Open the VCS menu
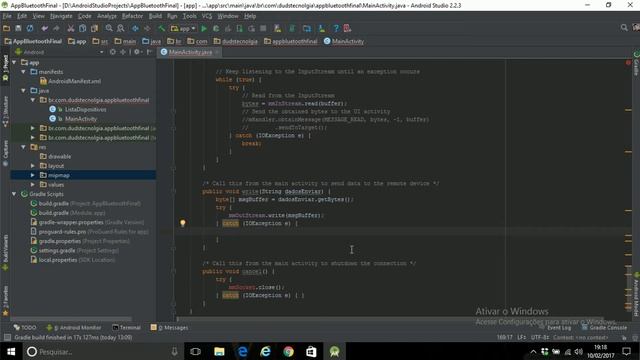The height and width of the screenshot is (360, 640). coord(207,16)
